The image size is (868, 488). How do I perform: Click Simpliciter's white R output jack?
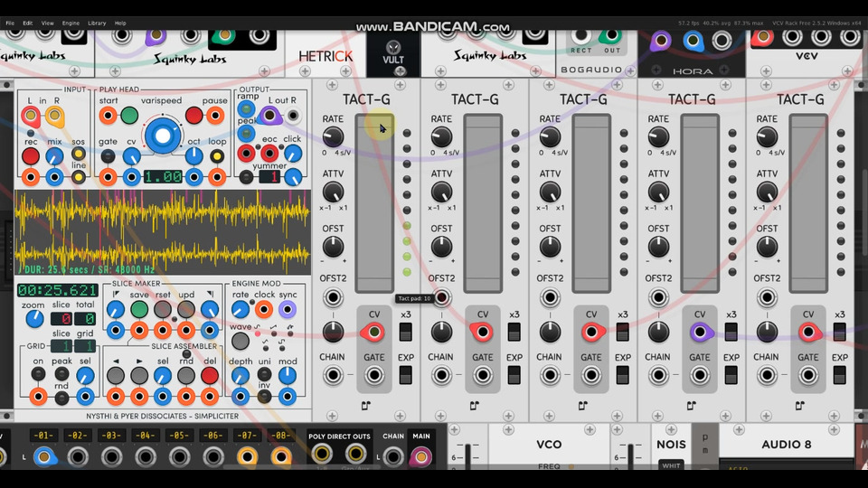point(293,116)
